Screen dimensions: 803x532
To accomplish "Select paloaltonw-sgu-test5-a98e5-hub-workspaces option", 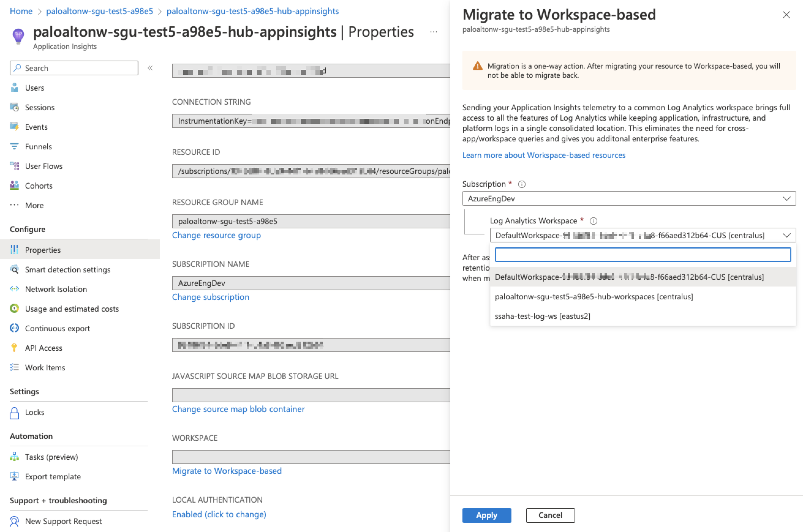I will point(594,297).
